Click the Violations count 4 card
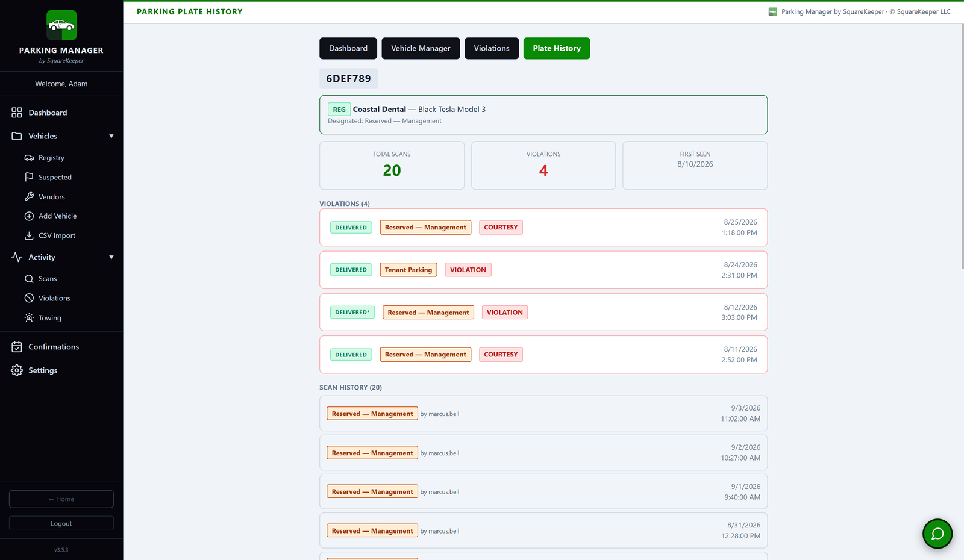964x560 pixels. tap(543, 166)
